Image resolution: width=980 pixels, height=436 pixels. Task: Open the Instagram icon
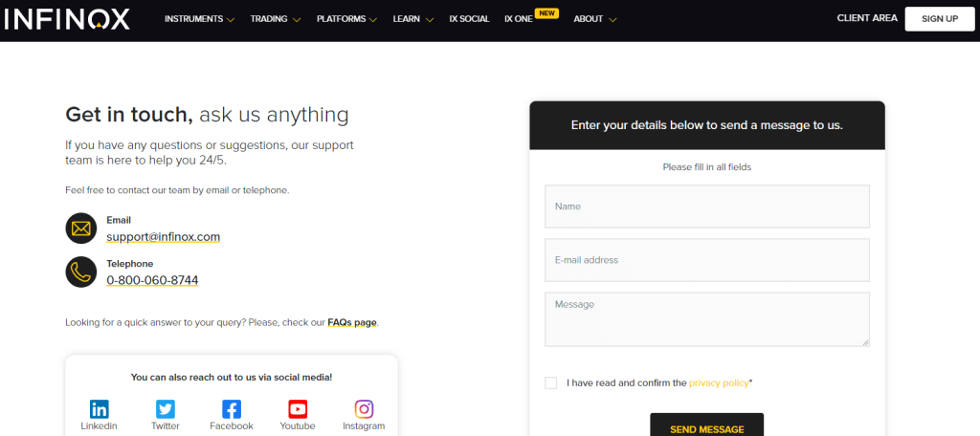coord(364,410)
